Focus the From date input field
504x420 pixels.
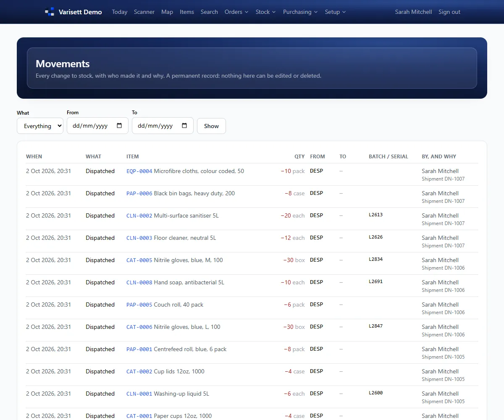click(x=97, y=126)
